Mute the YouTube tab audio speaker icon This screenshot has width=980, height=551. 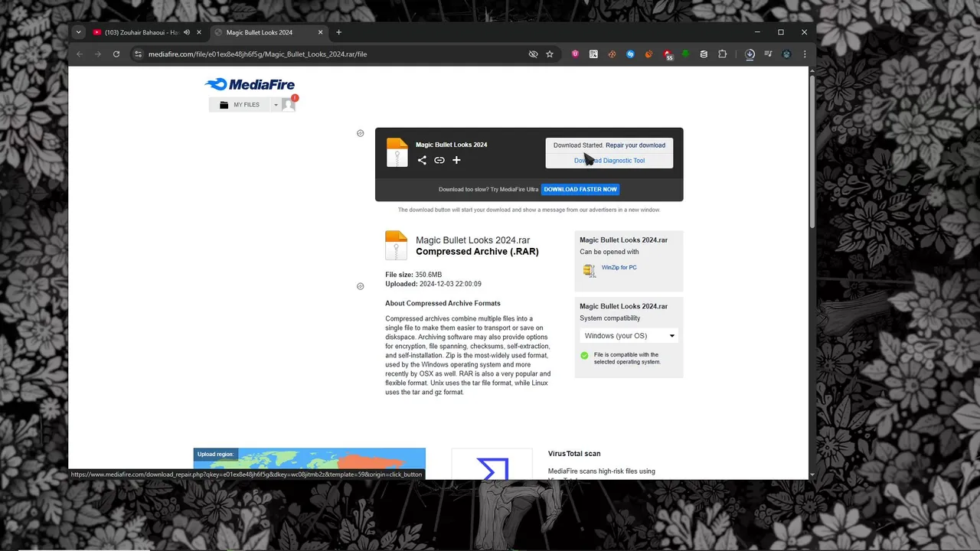[187, 32]
